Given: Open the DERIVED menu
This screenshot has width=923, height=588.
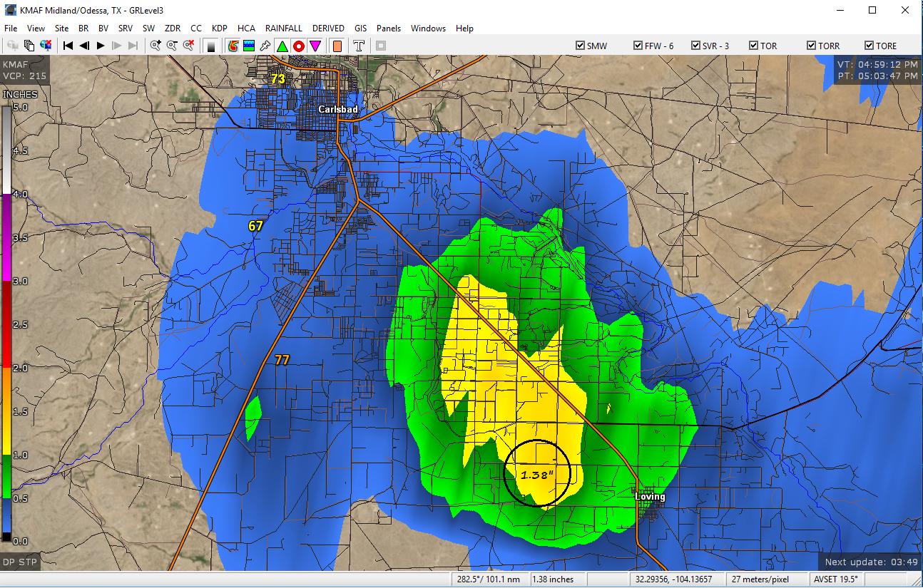Looking at the screenshot, I should point(328,28).
